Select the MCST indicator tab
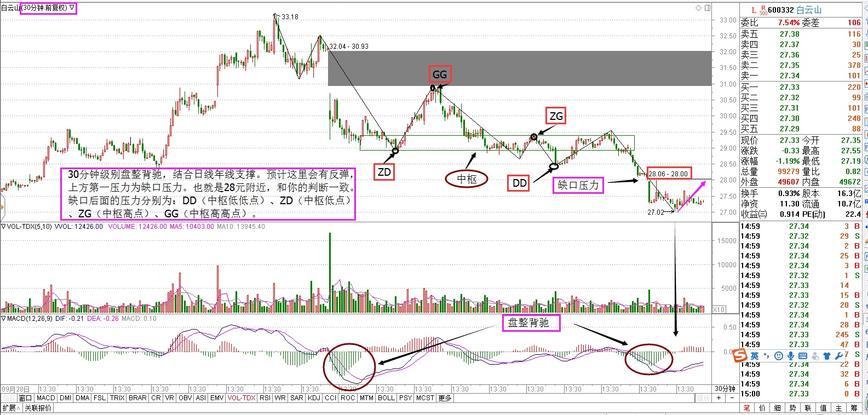This screenshot has width=868, height=415. [425, 398]
